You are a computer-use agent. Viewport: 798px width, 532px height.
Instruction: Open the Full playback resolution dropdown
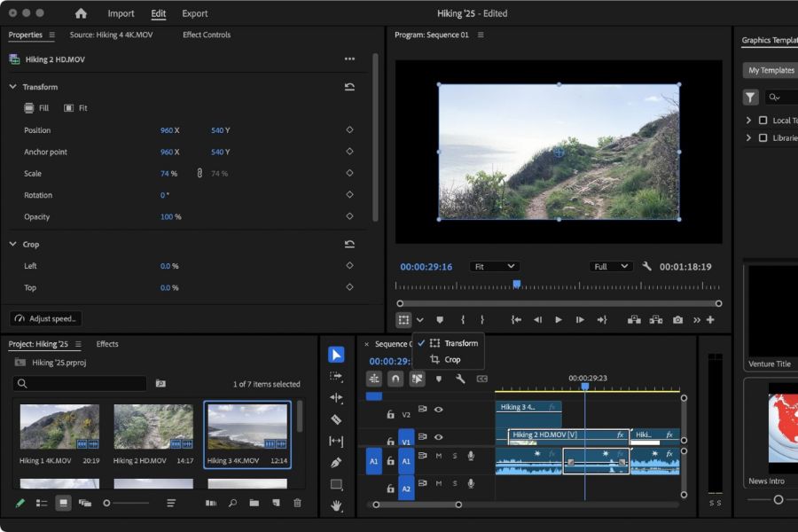click(611, 266)
